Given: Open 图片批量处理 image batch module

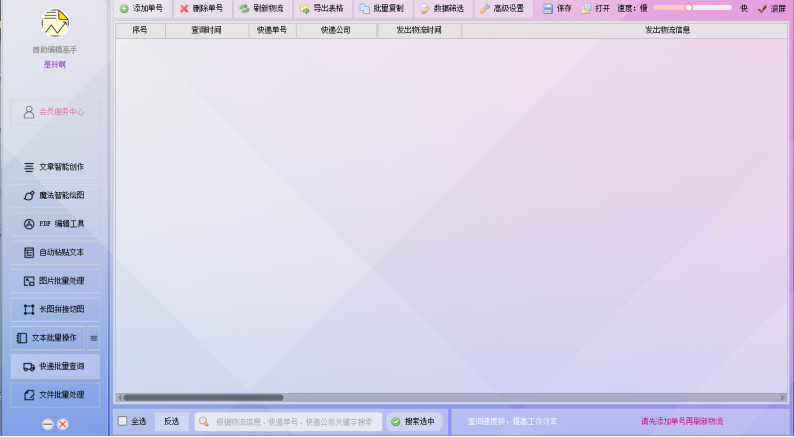Looking at the screenshot, I should [55, 281].
